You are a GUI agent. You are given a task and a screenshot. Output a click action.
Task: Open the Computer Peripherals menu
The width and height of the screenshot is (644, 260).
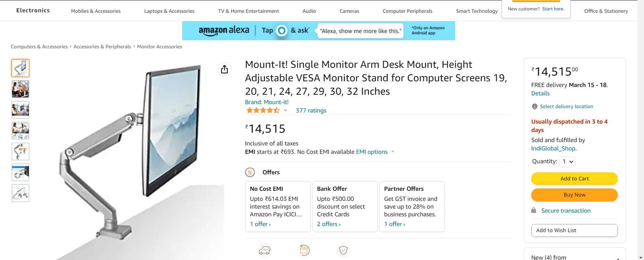point(407,11)
